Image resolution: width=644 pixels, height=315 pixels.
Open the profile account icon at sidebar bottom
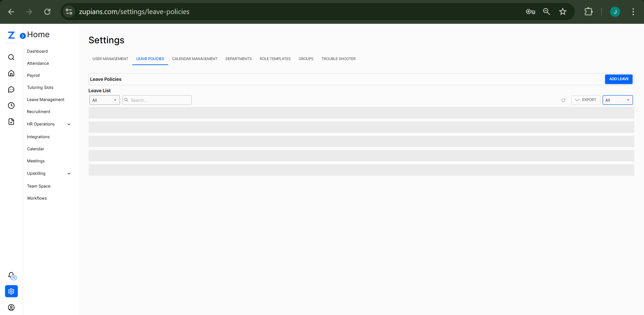coord(11,307)
